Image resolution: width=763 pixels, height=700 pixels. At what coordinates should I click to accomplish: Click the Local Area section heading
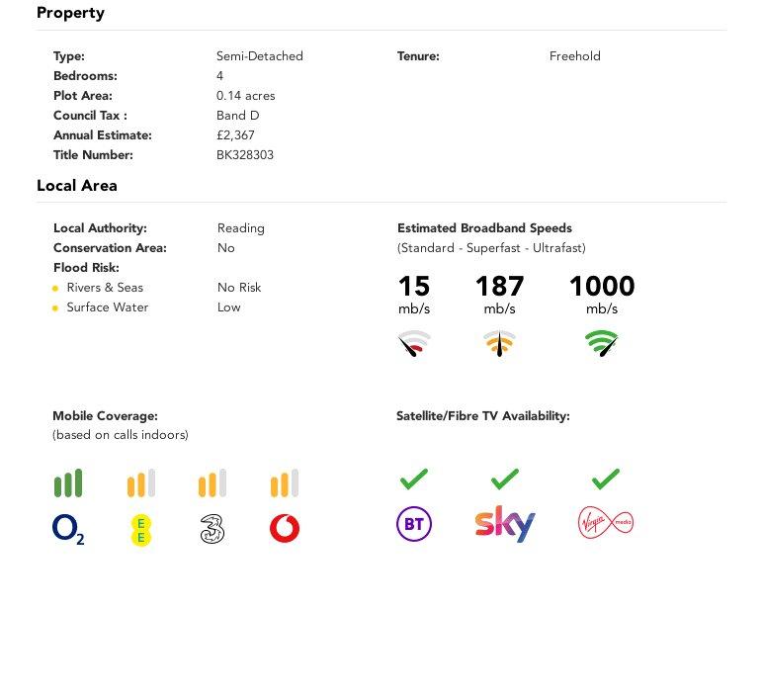77,186
